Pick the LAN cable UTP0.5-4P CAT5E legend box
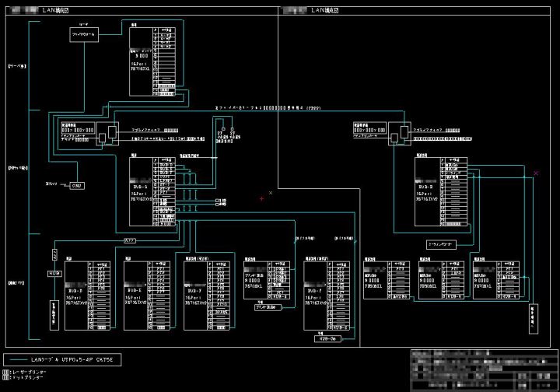This screenshot has height=392, width=560. point(62,360)
